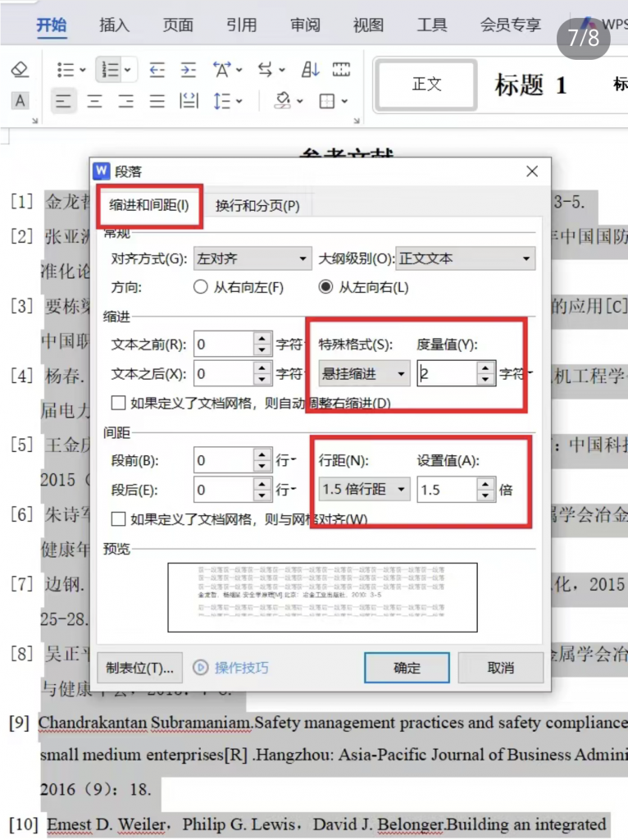Open the Chinese layout tool icon
Image resolution: width=628 pixels, height=840 pixels.
click(221, 70)
